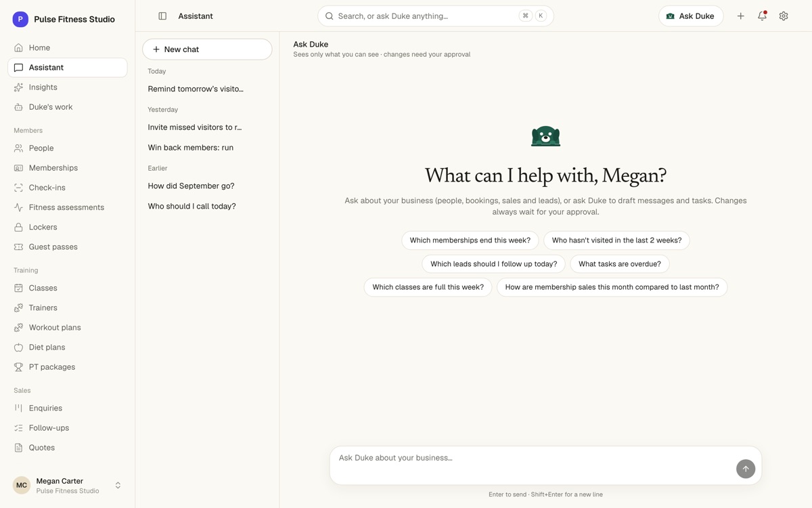Viewport: 812px width, 508px height.
Task: Click the PT packages trophy icon
Action: pos(18,367)
